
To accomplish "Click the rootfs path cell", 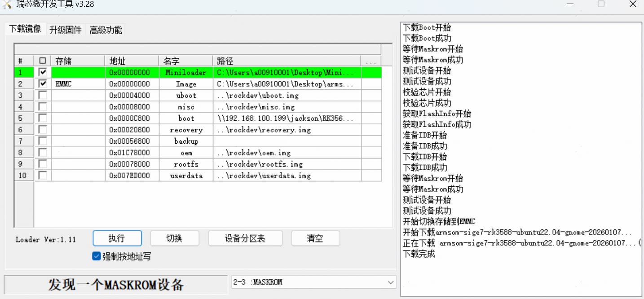I will click(287, 164).
